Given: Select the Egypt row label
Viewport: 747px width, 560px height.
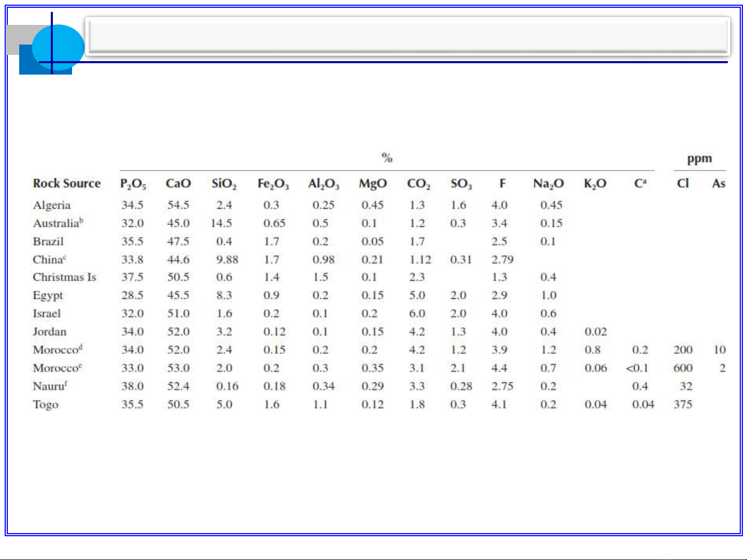Looking at the screenshot, I should (x=48, y=296).
